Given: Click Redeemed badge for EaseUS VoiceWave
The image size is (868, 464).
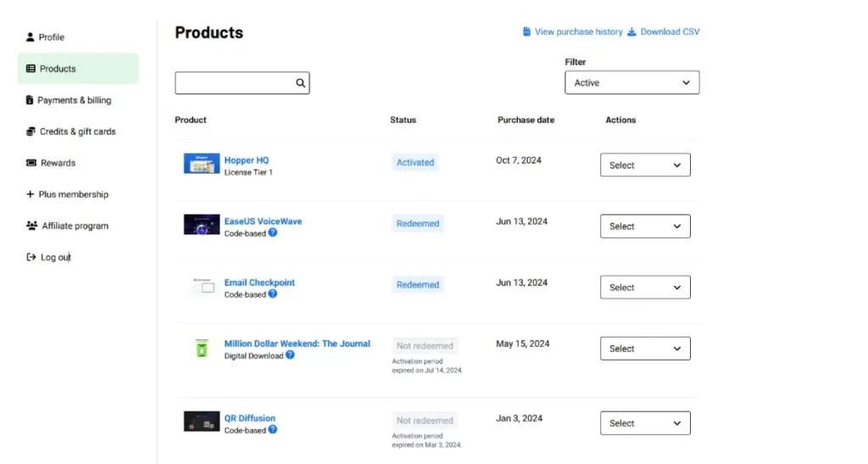Looking at the screenshot, I should (x=418, y=223).
